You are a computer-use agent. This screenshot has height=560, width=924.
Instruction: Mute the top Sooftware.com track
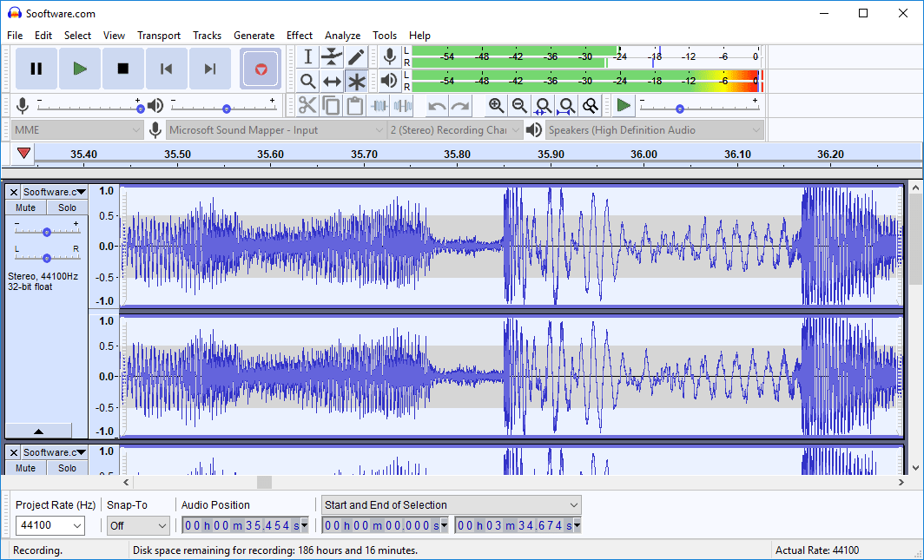25,207
